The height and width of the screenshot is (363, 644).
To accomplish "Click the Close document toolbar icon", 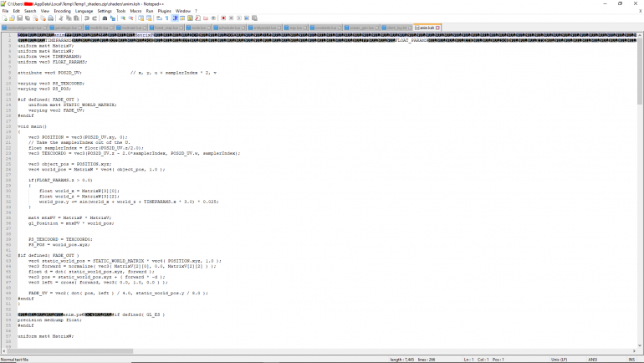I will 35,18.
